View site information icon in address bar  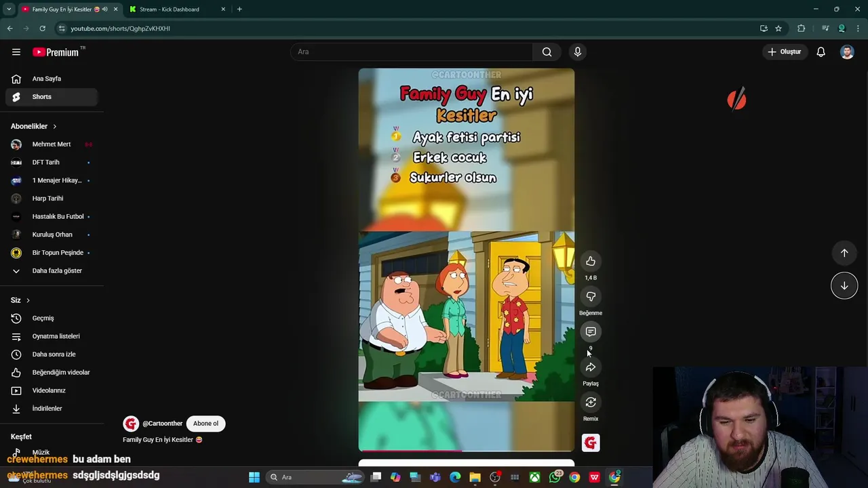(62, 28)
